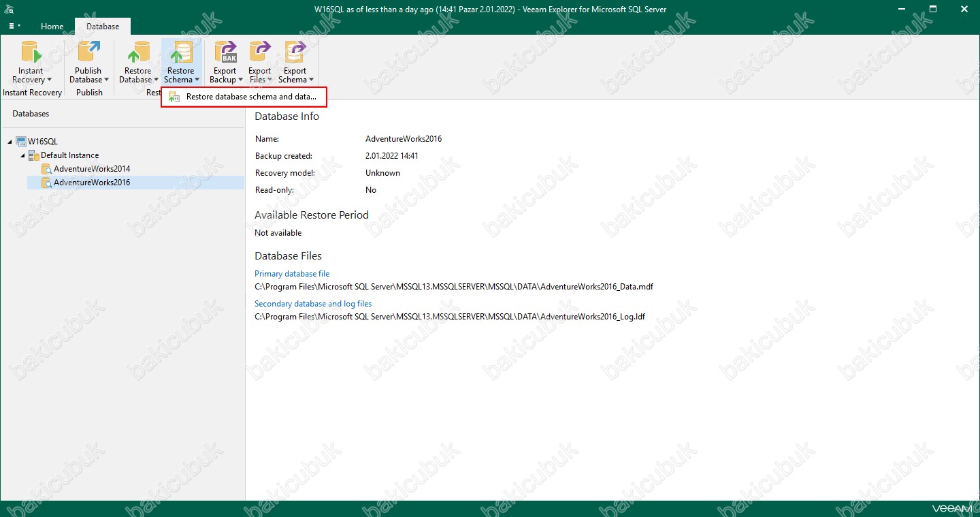Click the Recovery model value Unknown
Image resolution: width=980 pixels, height=517 pixels.
[382, 173]
